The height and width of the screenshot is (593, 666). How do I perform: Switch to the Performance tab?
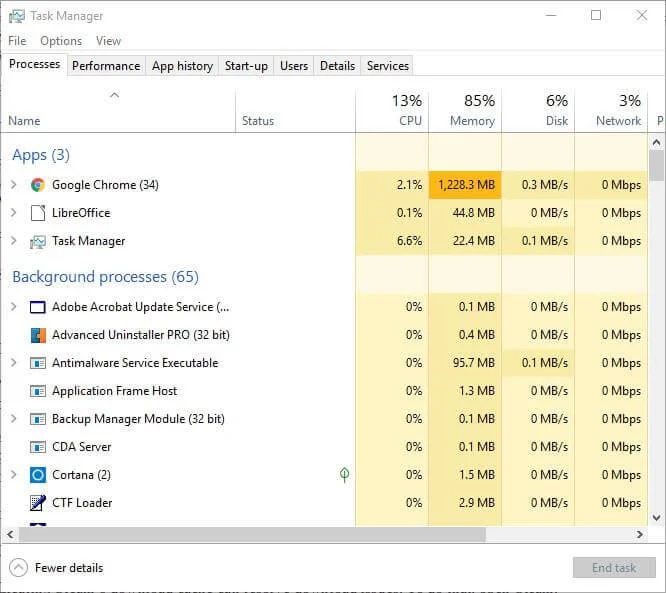coord(106,66)
